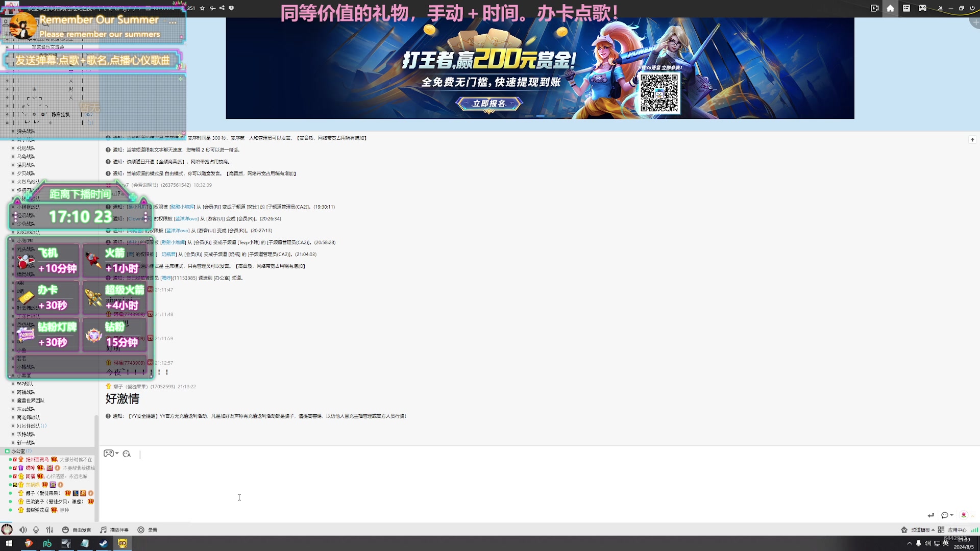This screenshot has width=980, height=551.
Task: Click the 自由发言 speaking mode button
Action: [x=77, y=530]
